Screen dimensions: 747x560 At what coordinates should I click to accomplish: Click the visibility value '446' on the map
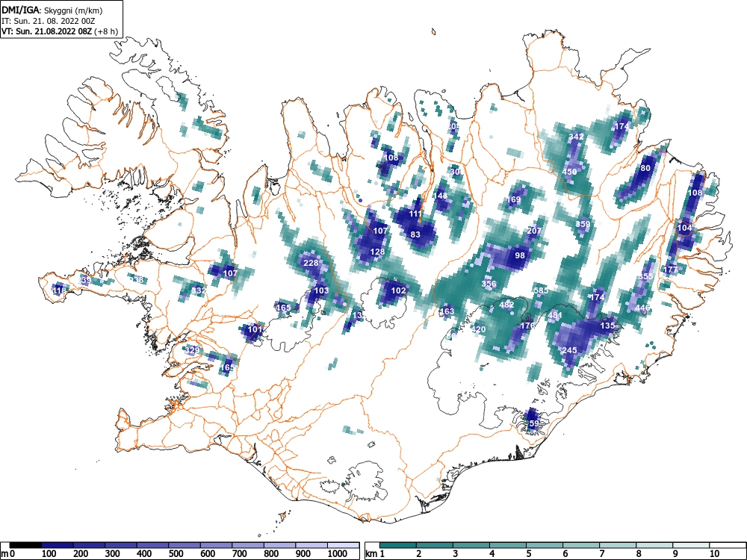tap(642, 308)
